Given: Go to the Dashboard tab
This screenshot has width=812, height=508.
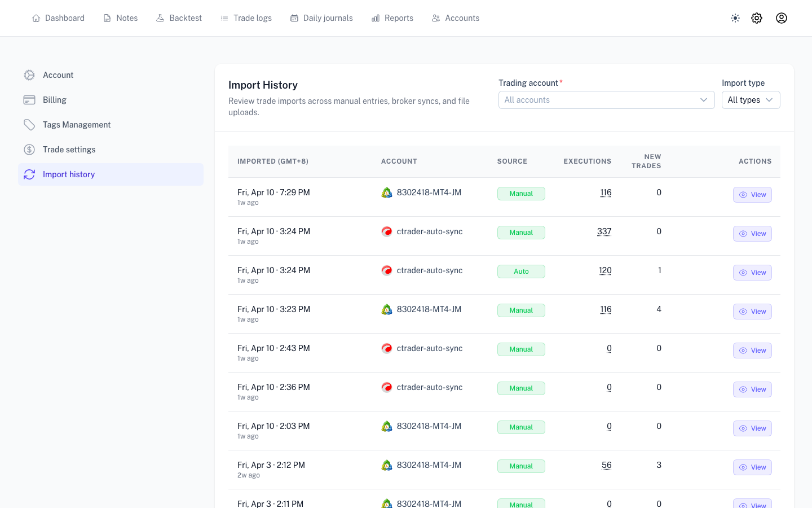Looking at the screenshot, I should point(58,18).
